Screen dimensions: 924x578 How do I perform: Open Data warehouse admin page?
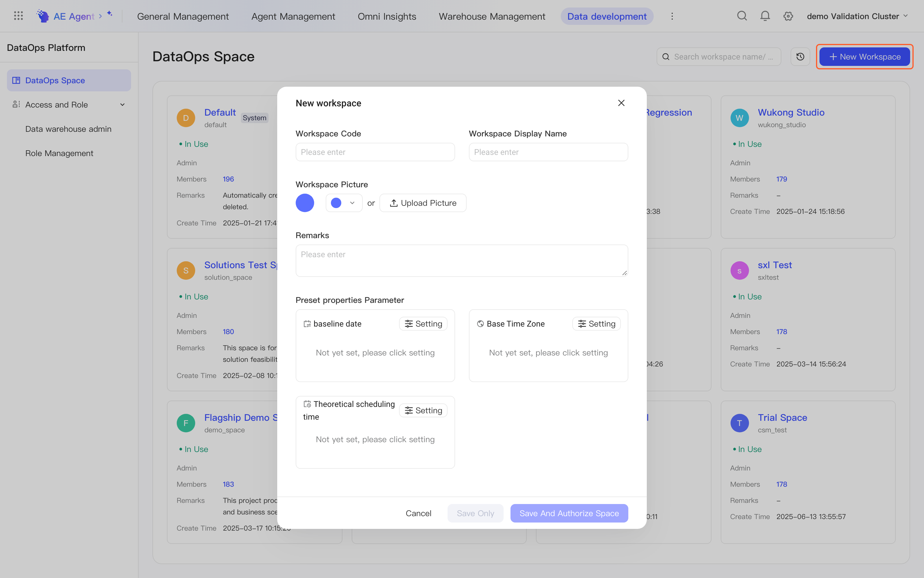pyautogui.click(x=68, y=129)
